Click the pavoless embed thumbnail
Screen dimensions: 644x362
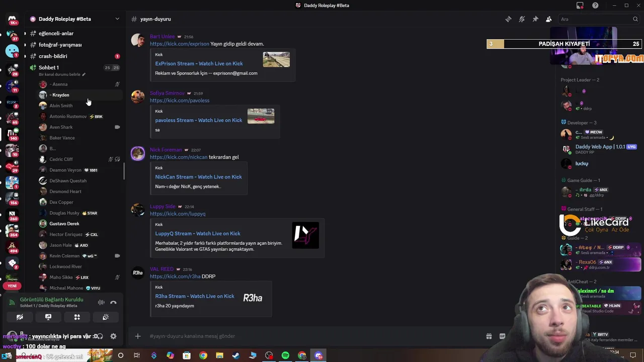pos(261,116)
